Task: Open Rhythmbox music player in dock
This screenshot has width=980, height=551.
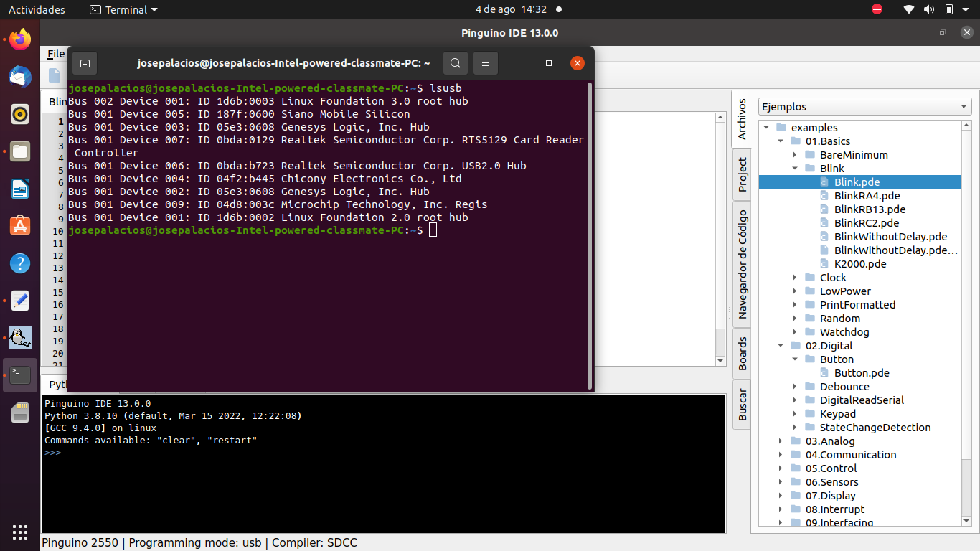Action: (20, 113)
